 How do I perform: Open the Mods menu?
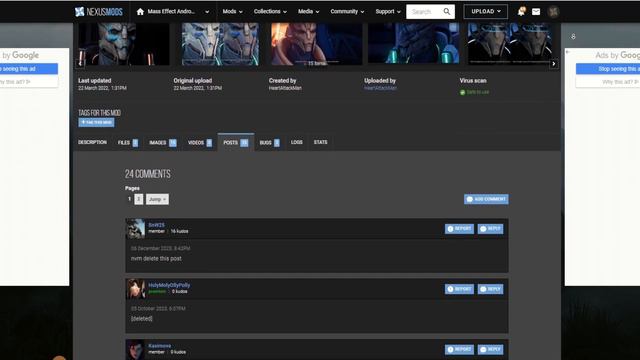click(232, 11)
